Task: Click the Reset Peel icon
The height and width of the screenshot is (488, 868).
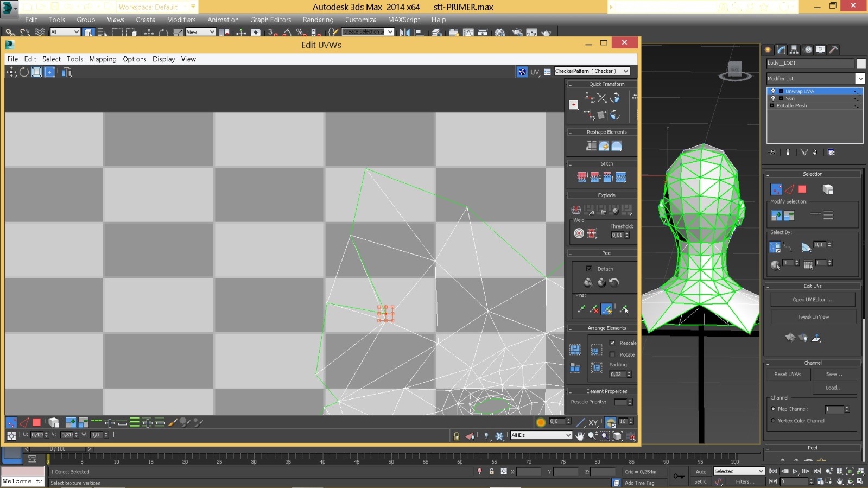Action: point(614,282)
